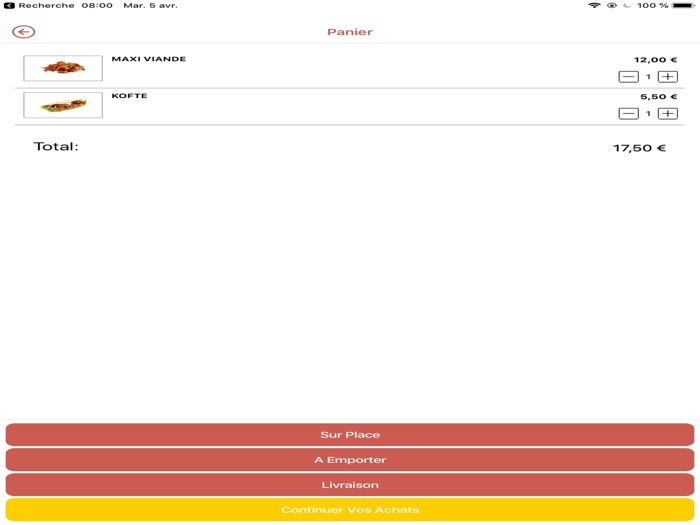Tap the Panier page title
Viewport: 700px width, 525px height.
(x=350, y=32)
